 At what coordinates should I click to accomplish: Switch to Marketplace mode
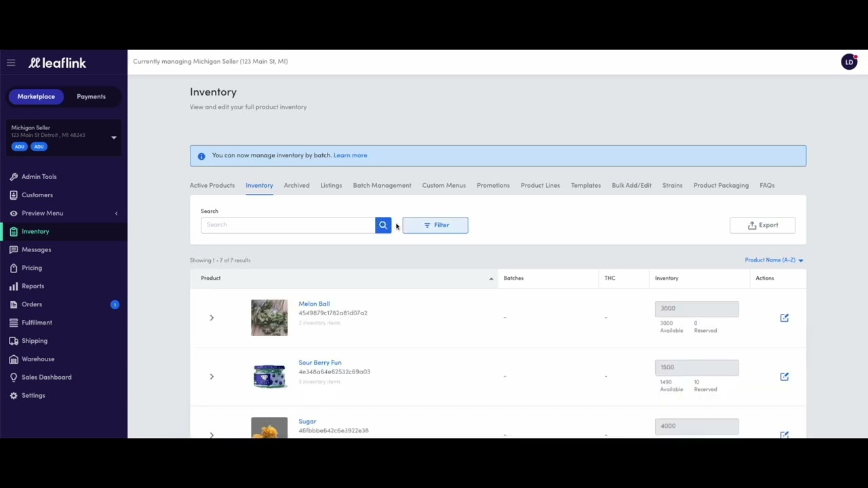coord(36,97)
